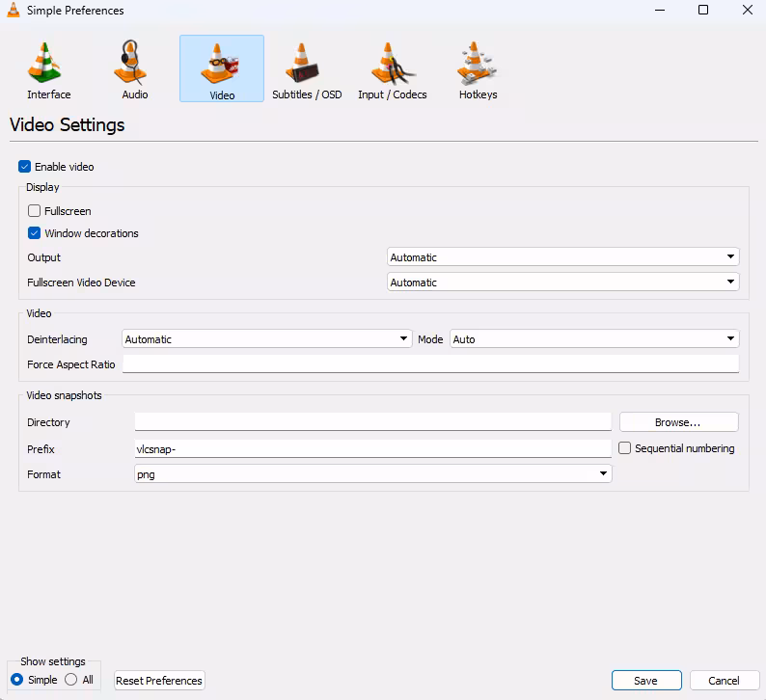Enable Sequential numbering checkbox
The height and width of the screenshot is (700, 766).
624,448
